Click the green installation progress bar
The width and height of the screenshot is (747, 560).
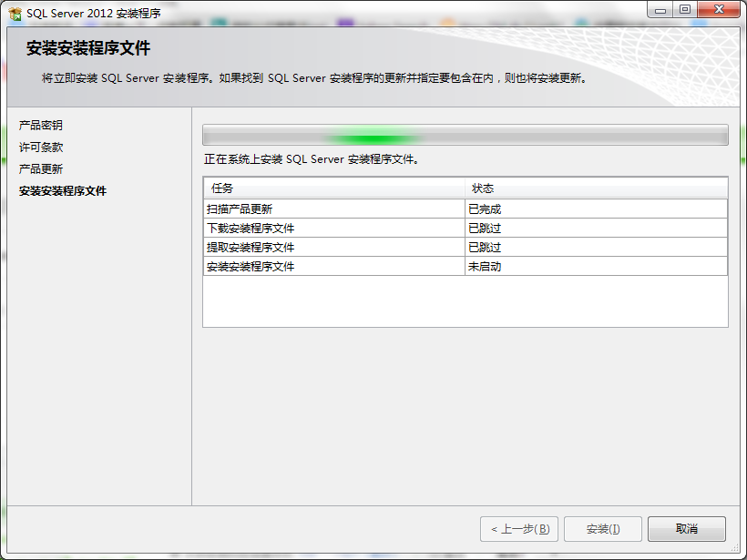tap(465, 135)
